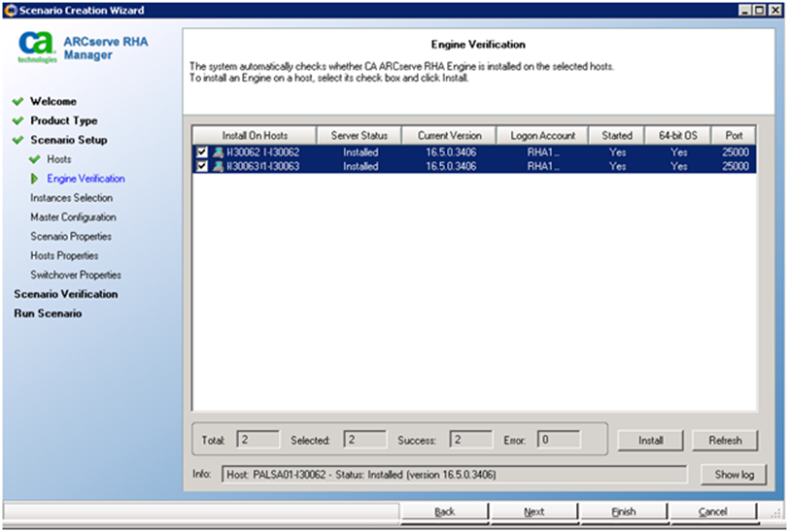Click the Refresh button

pos(725,441)
